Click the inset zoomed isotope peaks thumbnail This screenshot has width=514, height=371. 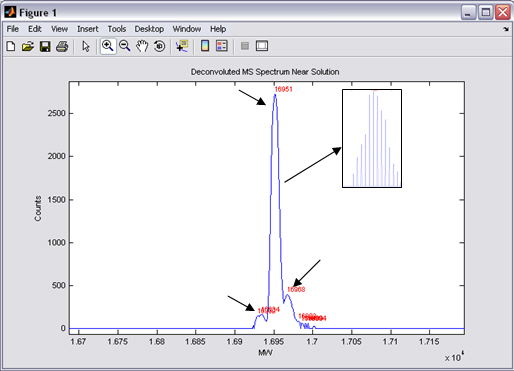click(372, 138)
